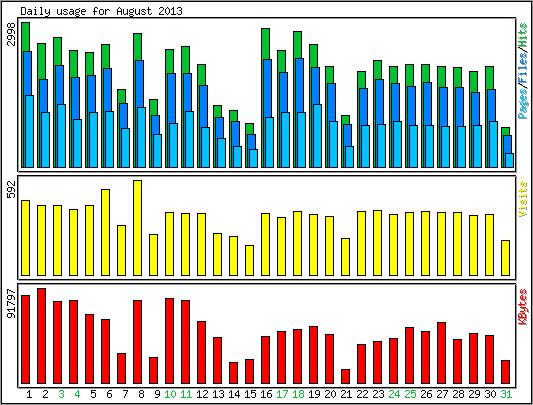This screenshot has height=405, width=533.
Task: Click the red KBytes bar for day 21
Action: point(345,376)
